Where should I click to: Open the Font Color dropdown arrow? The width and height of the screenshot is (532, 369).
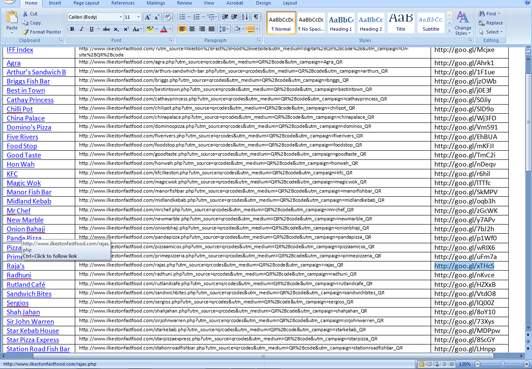click(170, 29)
